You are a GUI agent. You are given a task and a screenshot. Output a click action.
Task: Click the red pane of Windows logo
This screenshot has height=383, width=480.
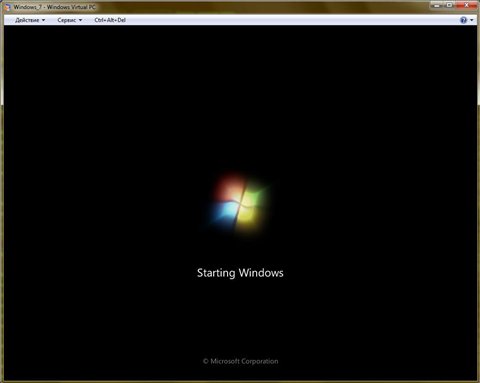pyautogui.click(x=228, y=189)
